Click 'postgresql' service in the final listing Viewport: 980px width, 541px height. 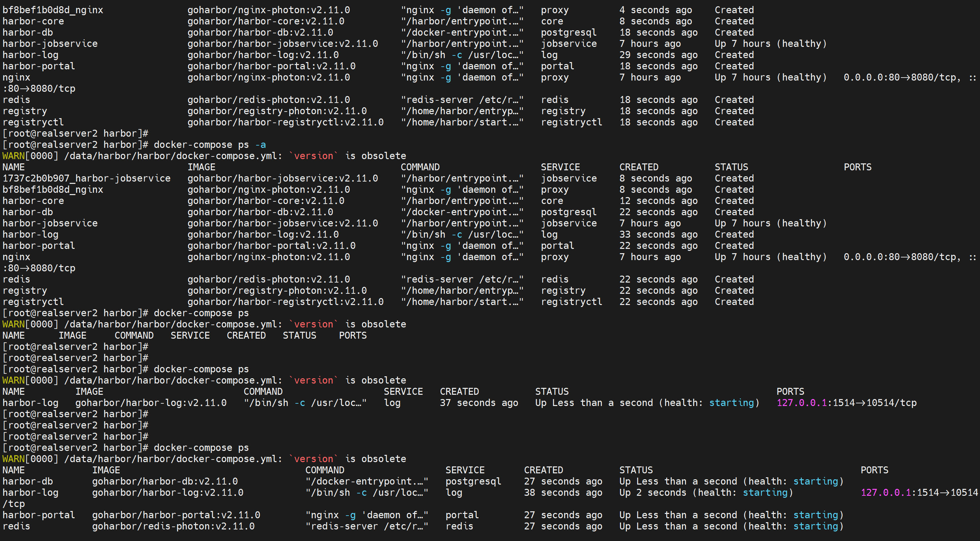(x=473, y=482)
